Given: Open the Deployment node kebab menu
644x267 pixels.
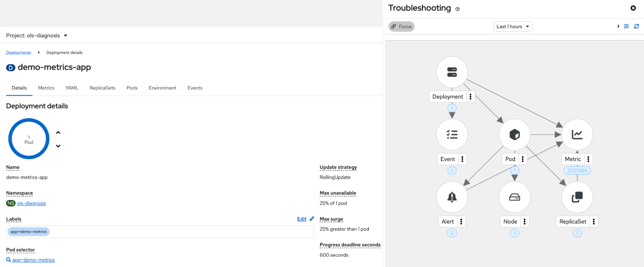Looking at the screenshot, I should click(470, 97).
